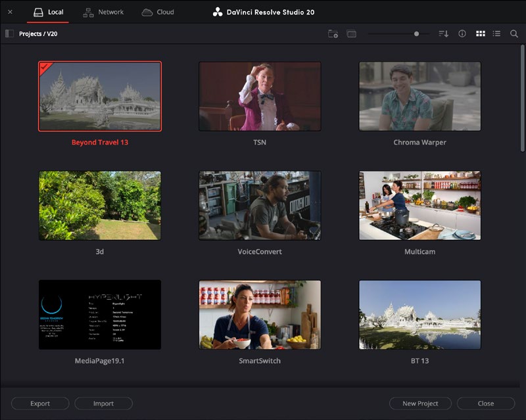
Task: Select the TSN project thumbnail
Action: coord(260,96)
